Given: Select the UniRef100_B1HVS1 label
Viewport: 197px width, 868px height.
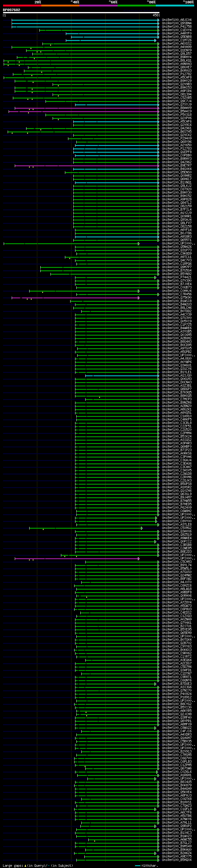Looking at the screenshot, I should (177, 802).
